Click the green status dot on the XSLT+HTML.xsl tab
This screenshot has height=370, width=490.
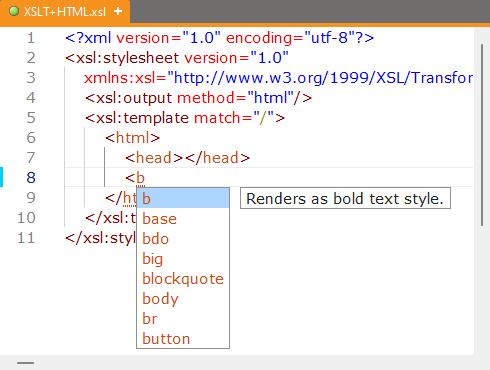pyautogui.click(x=14, y=12)
